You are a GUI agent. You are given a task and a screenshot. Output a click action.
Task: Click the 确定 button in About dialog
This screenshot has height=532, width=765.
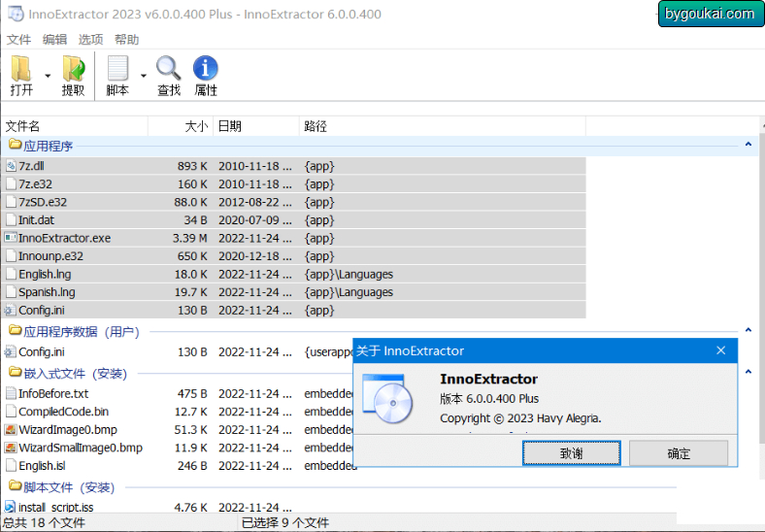click(x=679, y=453)
